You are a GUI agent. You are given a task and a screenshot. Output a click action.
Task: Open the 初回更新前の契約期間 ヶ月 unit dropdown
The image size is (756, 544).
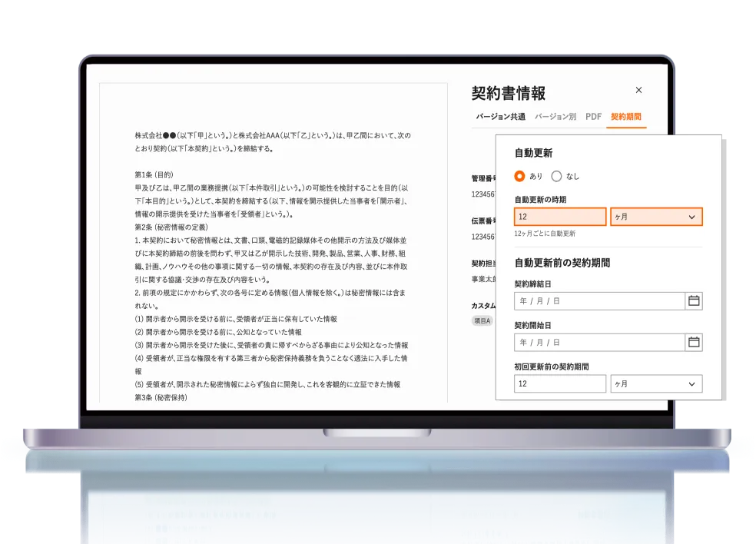[656, 384]
